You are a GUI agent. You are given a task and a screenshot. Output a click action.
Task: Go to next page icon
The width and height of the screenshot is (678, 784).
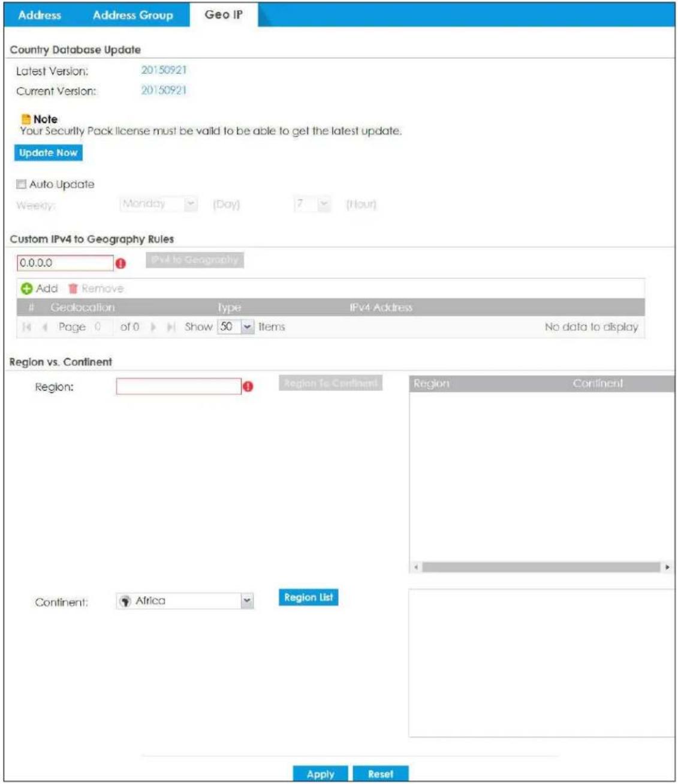(153, 328)
